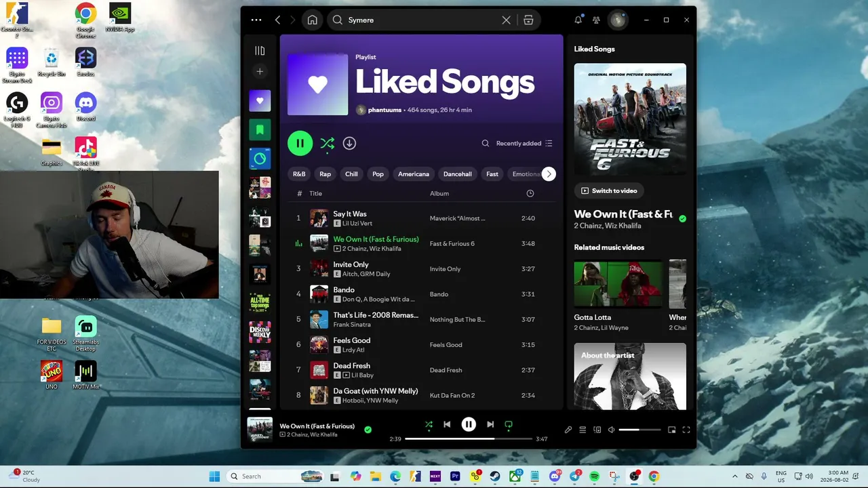The width and height of the screenshot is (868, 488).
Task: Download the Liked Songs playlist
Action: 349,143
